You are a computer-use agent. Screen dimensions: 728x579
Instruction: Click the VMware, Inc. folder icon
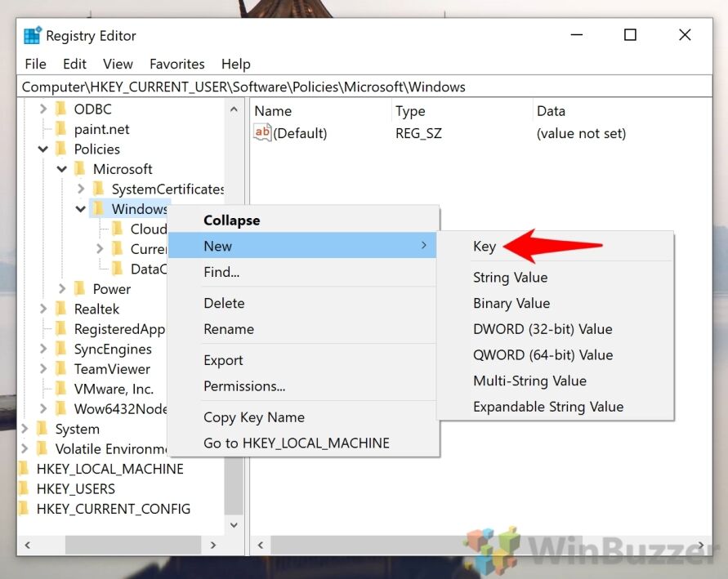tap(60, 388)
